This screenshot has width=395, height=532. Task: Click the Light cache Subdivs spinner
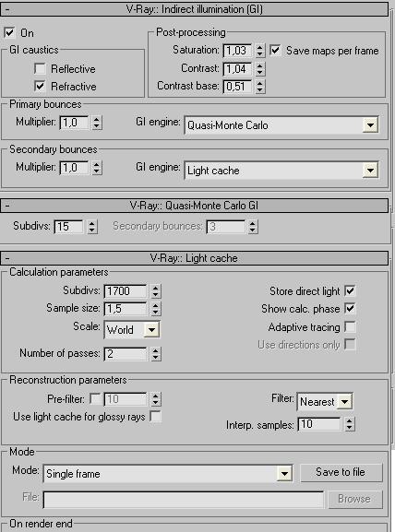tap(156, 290)
